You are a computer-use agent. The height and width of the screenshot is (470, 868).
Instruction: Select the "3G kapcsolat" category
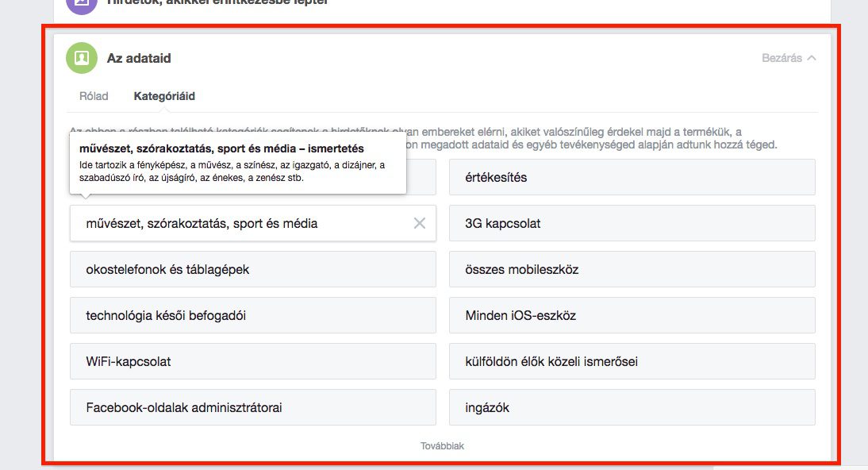(x=632, y=223)
